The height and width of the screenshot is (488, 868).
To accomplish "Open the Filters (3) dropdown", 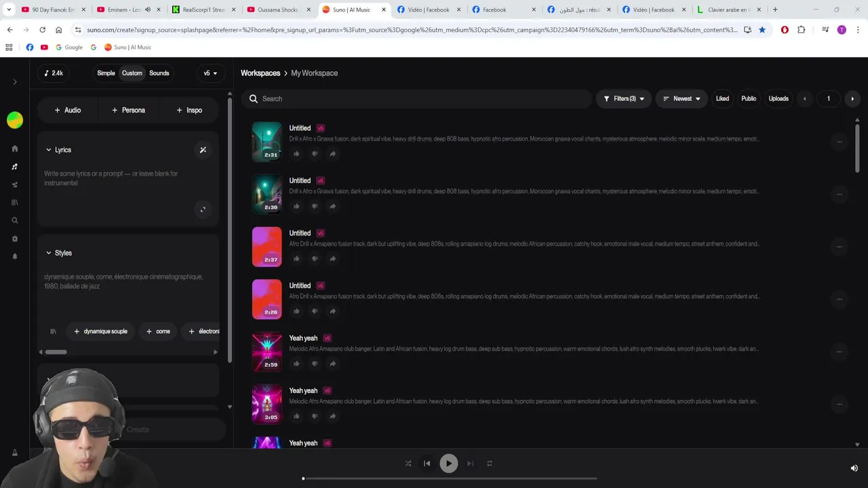I will (624, 99).
